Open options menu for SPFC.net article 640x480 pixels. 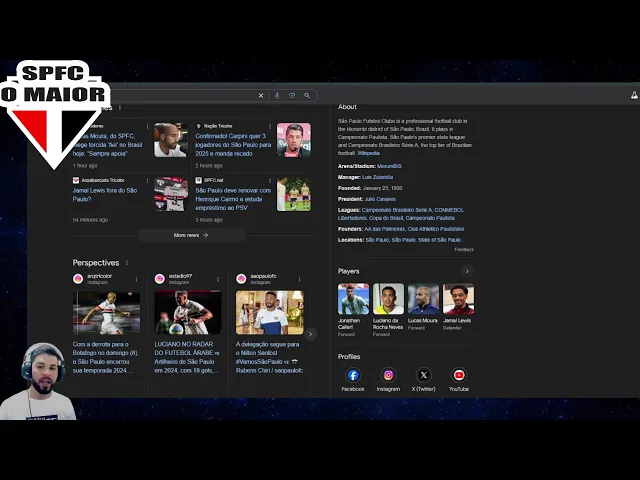[270, 180]
